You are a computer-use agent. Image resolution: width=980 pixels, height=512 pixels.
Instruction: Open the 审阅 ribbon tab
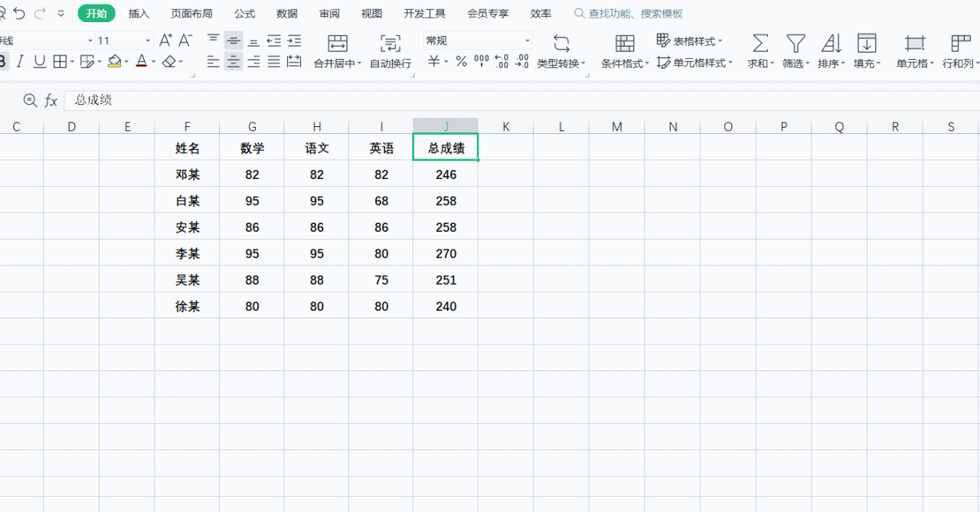click(329, 14)
